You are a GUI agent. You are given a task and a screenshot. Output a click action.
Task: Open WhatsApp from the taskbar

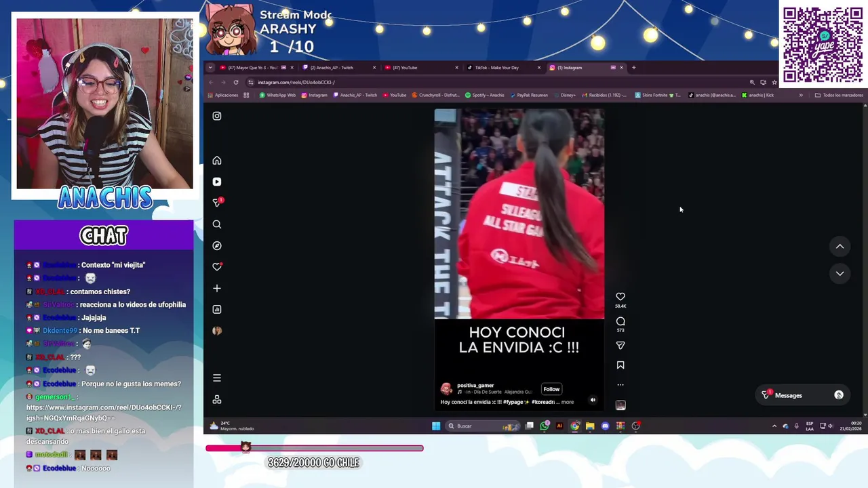(x=545, y=426)
